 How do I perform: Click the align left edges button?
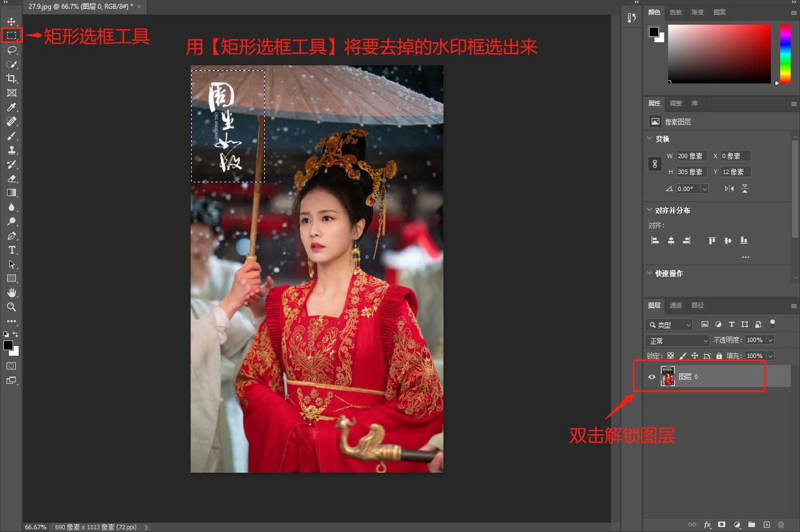click(x=655, y=240)
